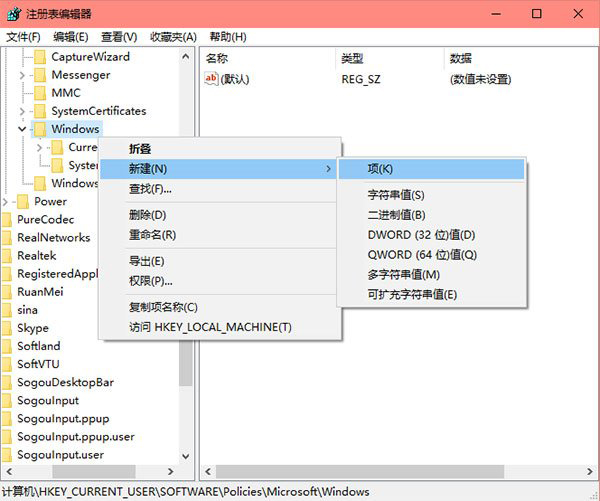This screenshot has width=600, height=501.
Task: Click the 名称 column header
Action: point(268,59)
